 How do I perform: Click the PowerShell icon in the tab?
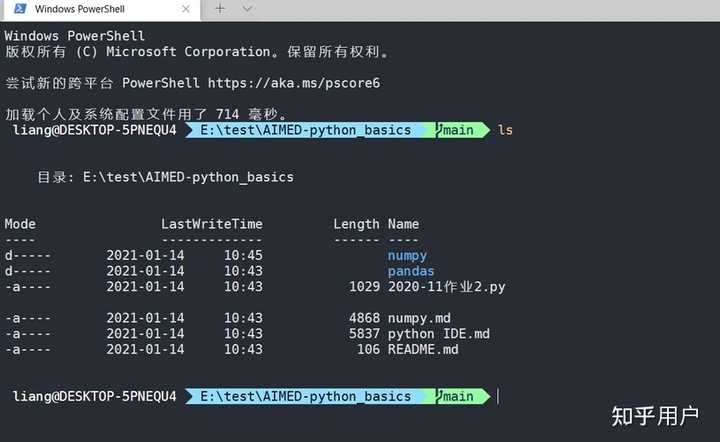[20, 8]
